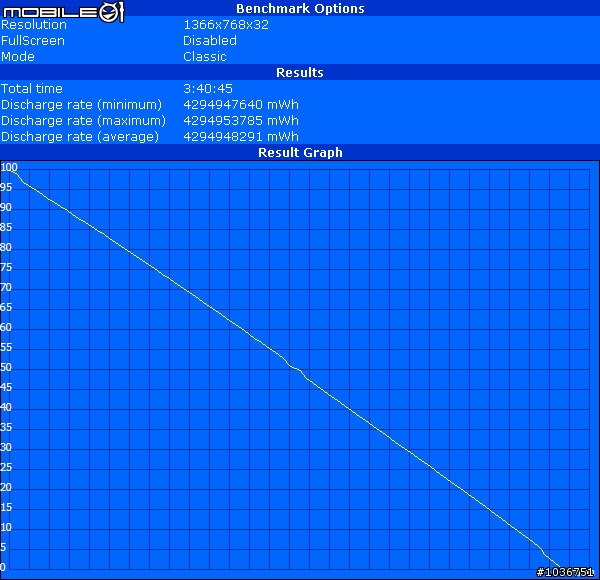Click the Results section header
The height and width of the screenshot is (580, 600).
coord(300,72)
